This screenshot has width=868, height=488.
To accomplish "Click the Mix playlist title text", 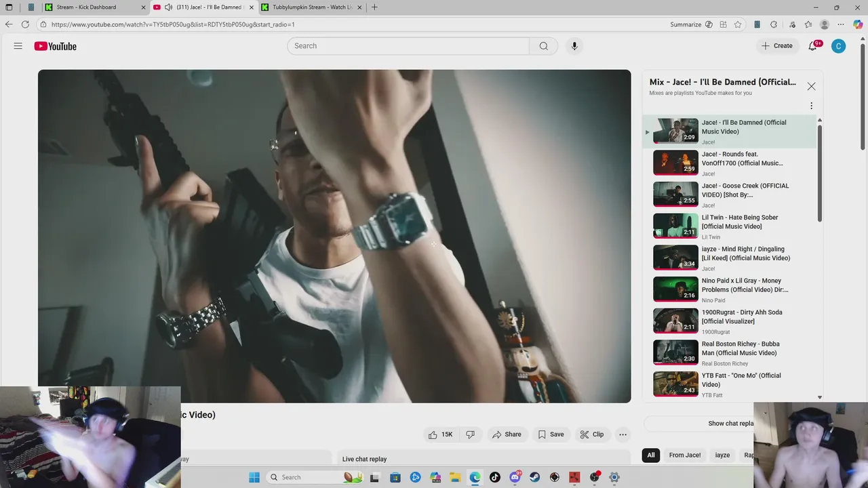I will click(723, 82).
